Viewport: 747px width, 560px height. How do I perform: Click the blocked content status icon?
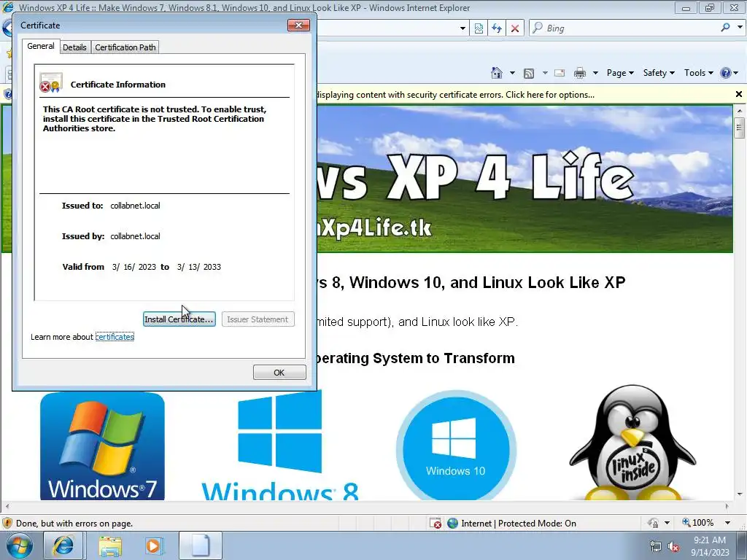(x=436, y=524)
